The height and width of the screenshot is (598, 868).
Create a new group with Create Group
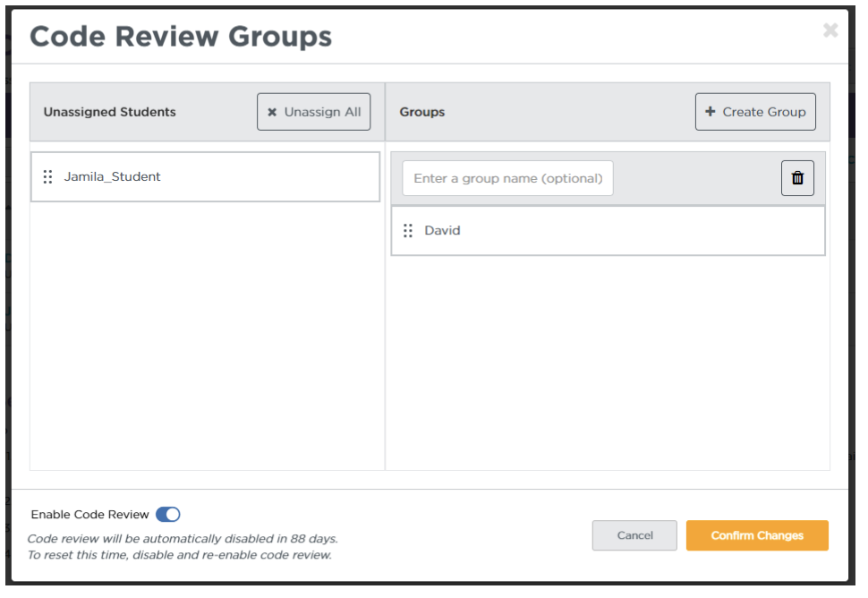click(x=755, y=112)
